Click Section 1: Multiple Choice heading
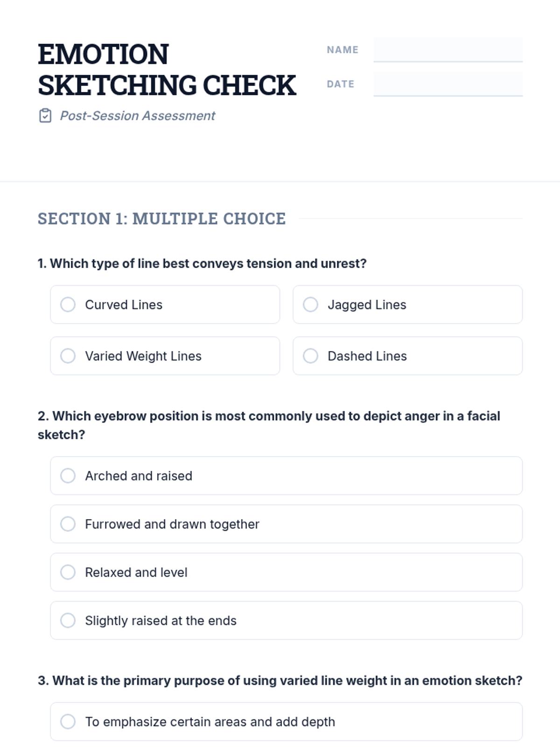The width and height of the screenshot is (560, 747). [161, 218]
